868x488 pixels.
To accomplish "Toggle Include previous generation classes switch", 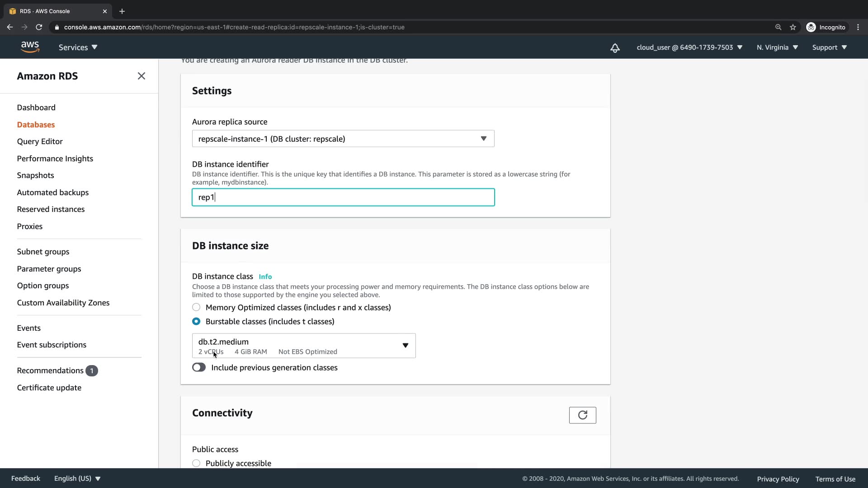I will coord(199,367).
